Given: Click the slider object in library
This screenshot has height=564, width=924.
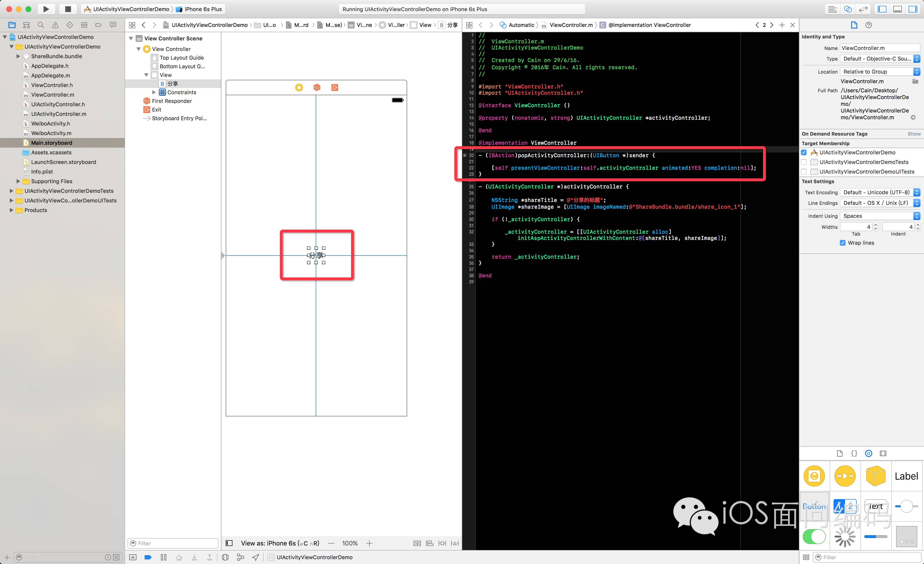Looking at the screenshot, I should (x=906, y=506).
